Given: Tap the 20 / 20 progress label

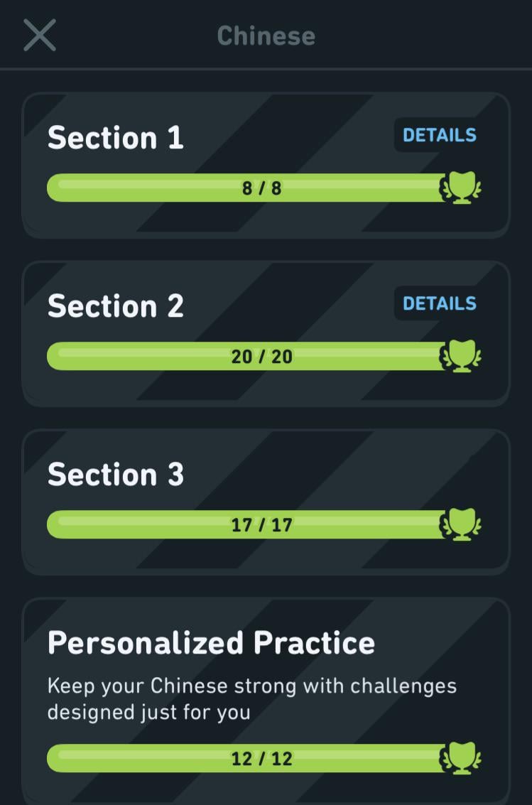Looking at the screenshot, I should click(x=261, y=357).
